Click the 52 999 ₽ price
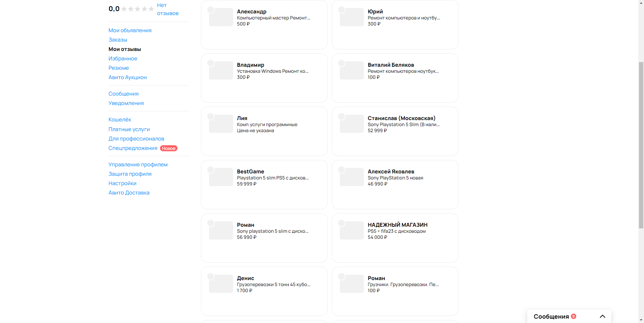The image size is (644, 323). tap(377, 131)
